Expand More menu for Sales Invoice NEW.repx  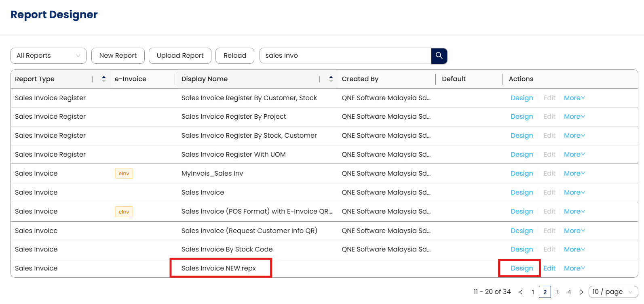(x=574, y=268)
